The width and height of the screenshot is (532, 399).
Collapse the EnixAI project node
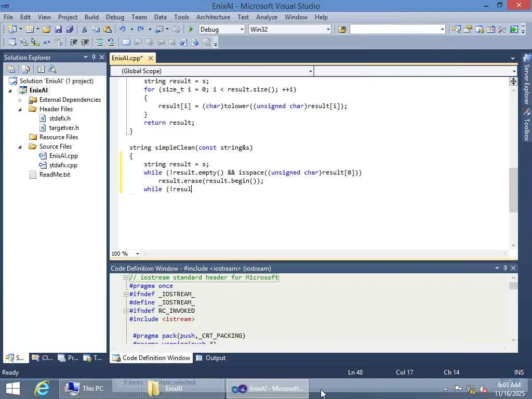(x=10, y=91)
